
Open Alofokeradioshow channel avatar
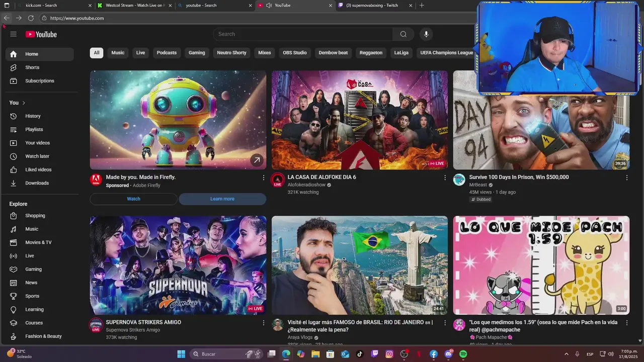coord(278,180)
